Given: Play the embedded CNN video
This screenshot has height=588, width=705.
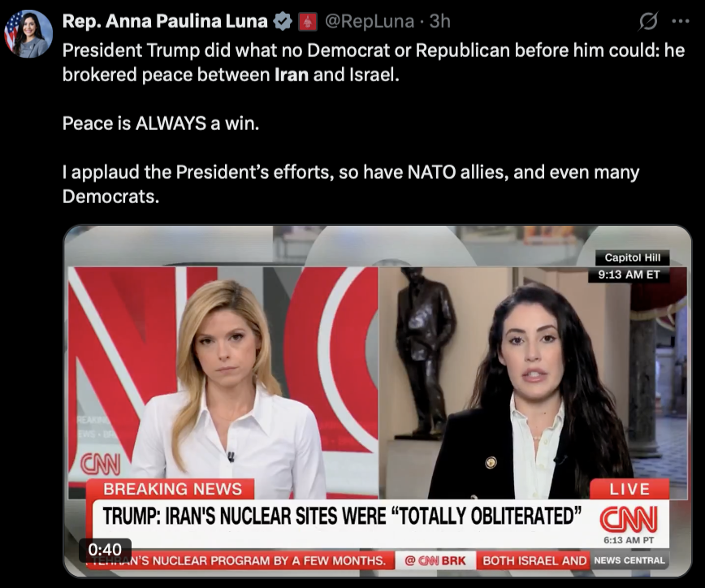Looking at the screenshot, I should [377, 401].
